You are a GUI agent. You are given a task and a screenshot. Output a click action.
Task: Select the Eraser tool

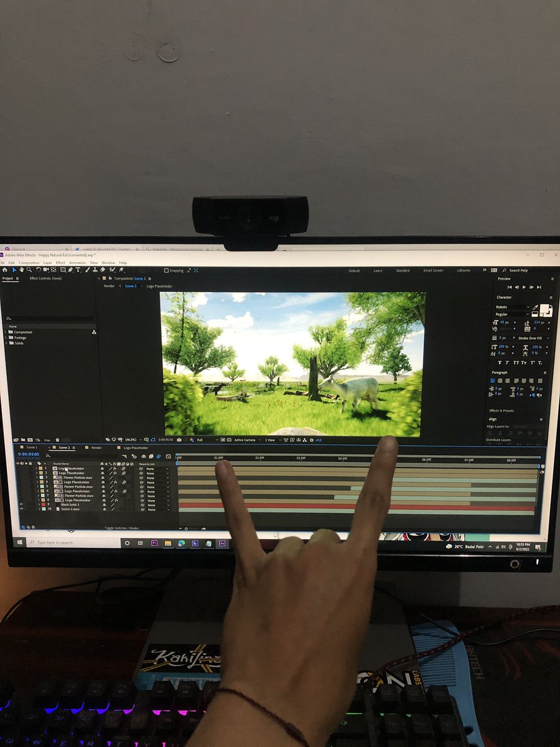click(x=103, y=270)
